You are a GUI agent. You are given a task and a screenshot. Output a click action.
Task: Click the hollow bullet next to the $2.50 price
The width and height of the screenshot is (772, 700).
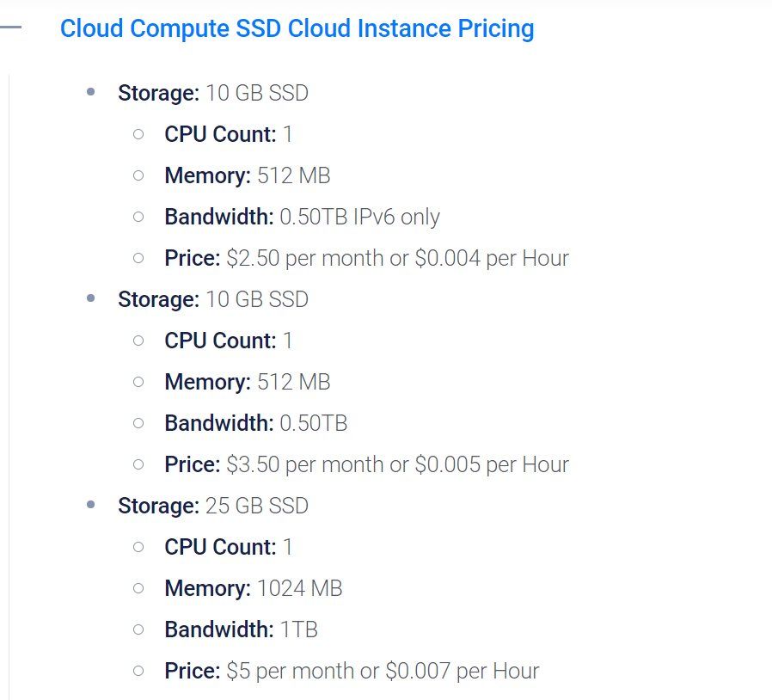click(138, 258)
